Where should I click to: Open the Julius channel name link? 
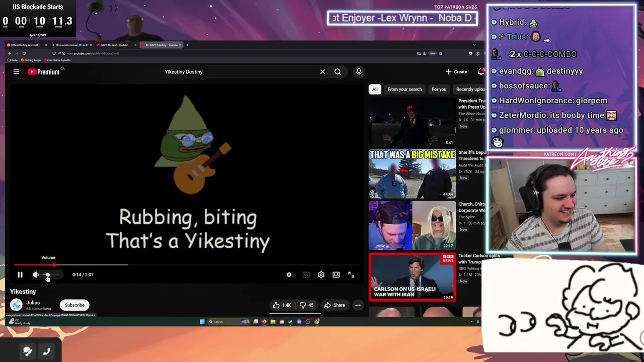(x=33, y=303)
